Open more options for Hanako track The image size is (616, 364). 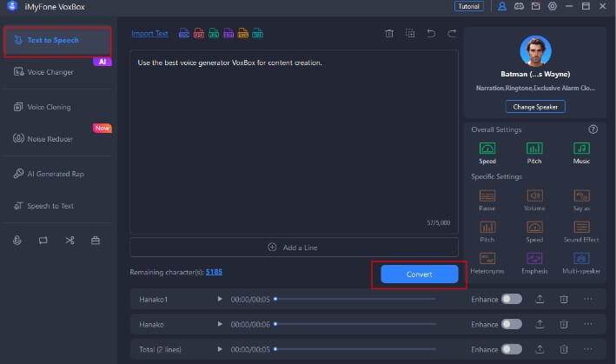(x=587, y=324)
